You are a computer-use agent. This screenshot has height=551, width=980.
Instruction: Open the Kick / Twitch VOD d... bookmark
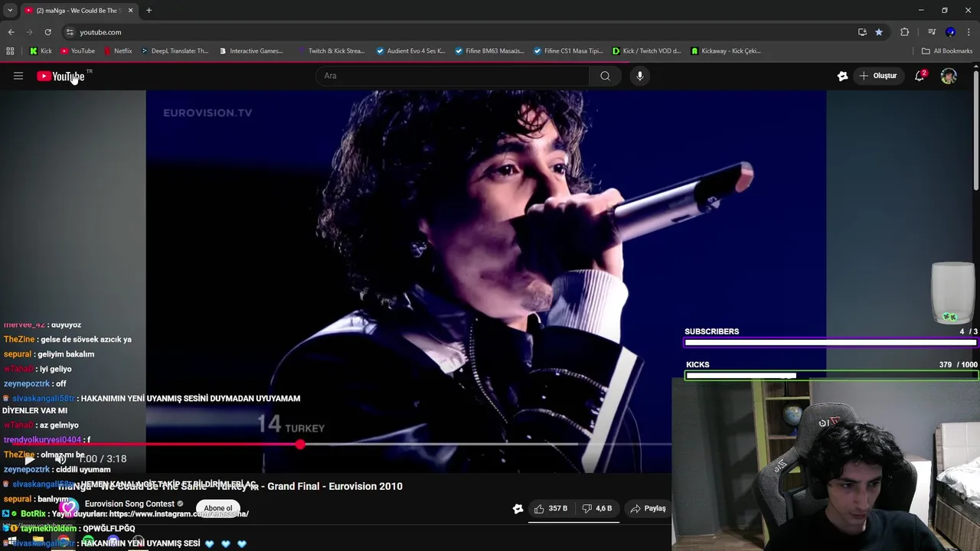click(x=647, y=51)
